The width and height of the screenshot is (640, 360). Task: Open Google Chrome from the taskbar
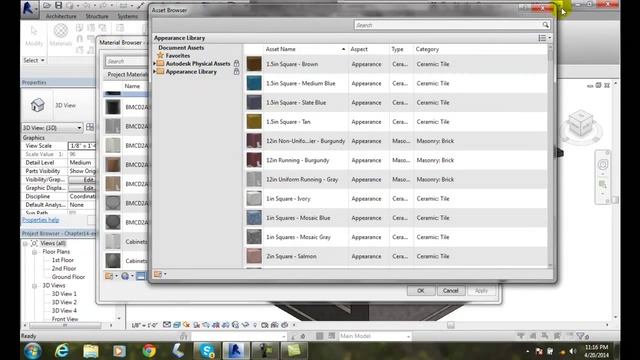[x=149, y=351]
